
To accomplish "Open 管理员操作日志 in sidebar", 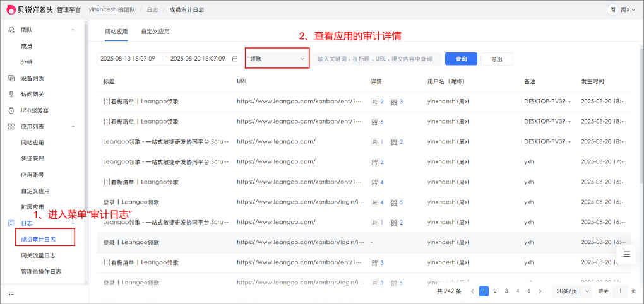I will click(x=41, y=272).
